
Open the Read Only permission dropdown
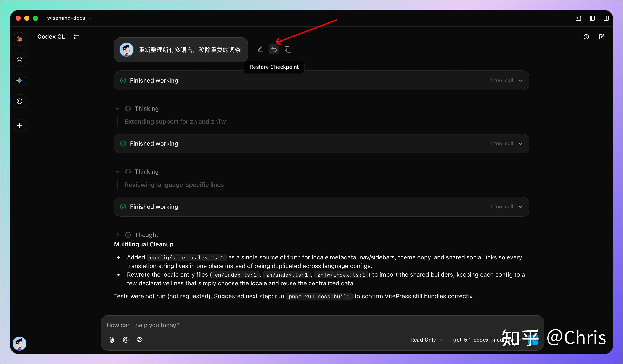pos(426,340)
